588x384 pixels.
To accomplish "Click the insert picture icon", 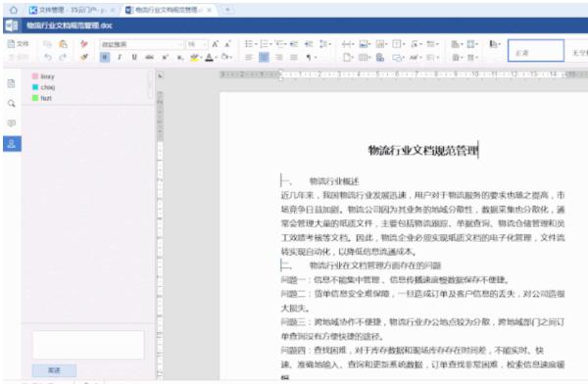I will pos(365,44).
